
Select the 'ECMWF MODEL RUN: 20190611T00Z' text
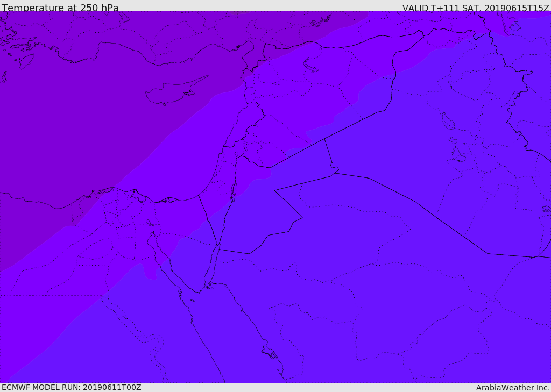point(72,387)
